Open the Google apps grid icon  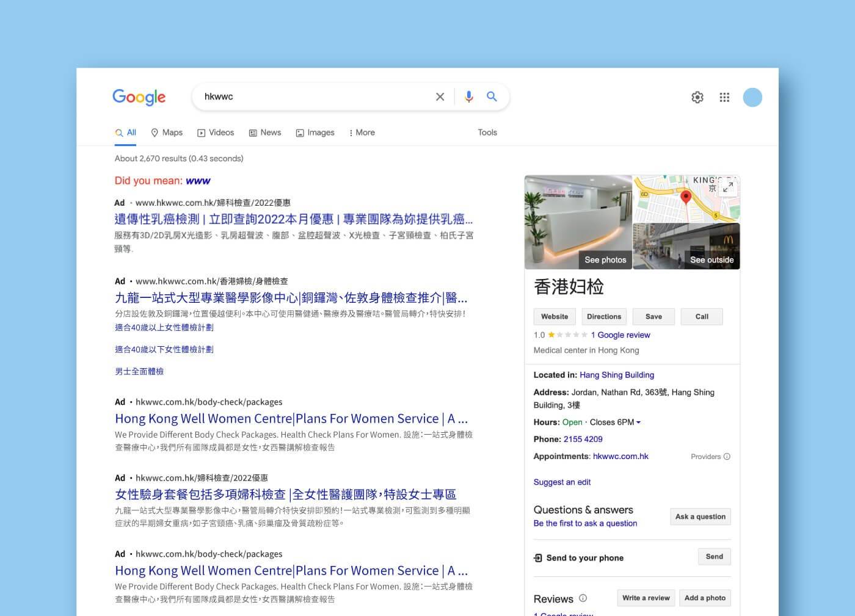coord(724,97)
